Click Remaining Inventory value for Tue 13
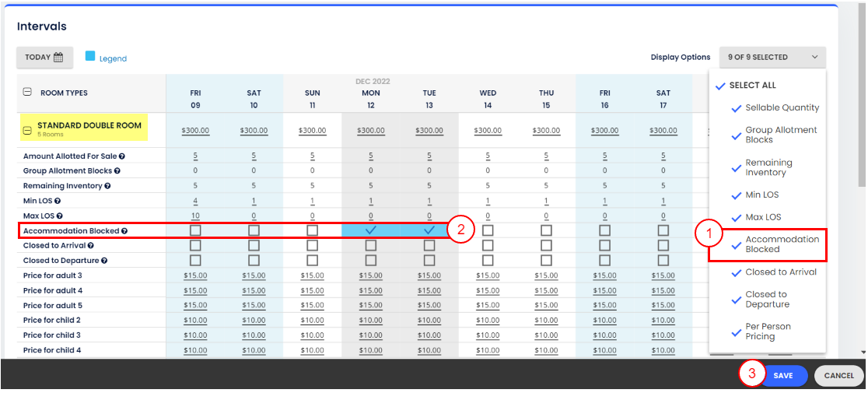Viewport: 868px width, 393px height. 429,187
